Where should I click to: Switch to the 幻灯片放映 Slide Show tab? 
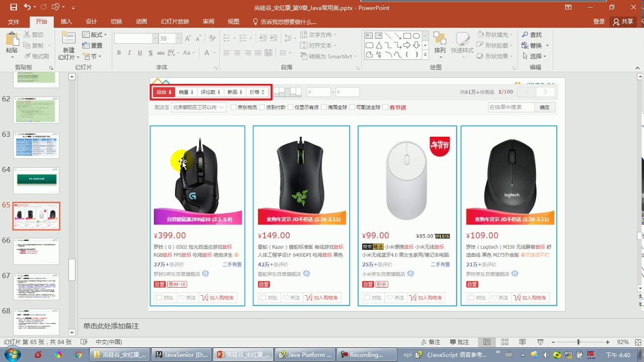(x=175, y=22)
